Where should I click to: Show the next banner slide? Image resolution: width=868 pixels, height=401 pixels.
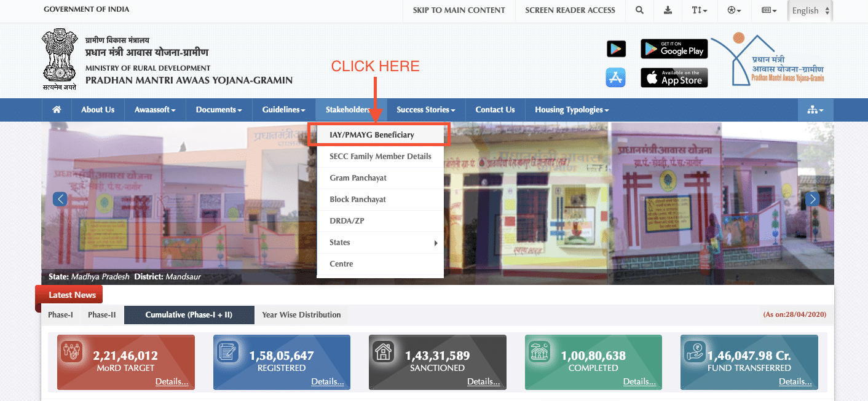(813, 199)
